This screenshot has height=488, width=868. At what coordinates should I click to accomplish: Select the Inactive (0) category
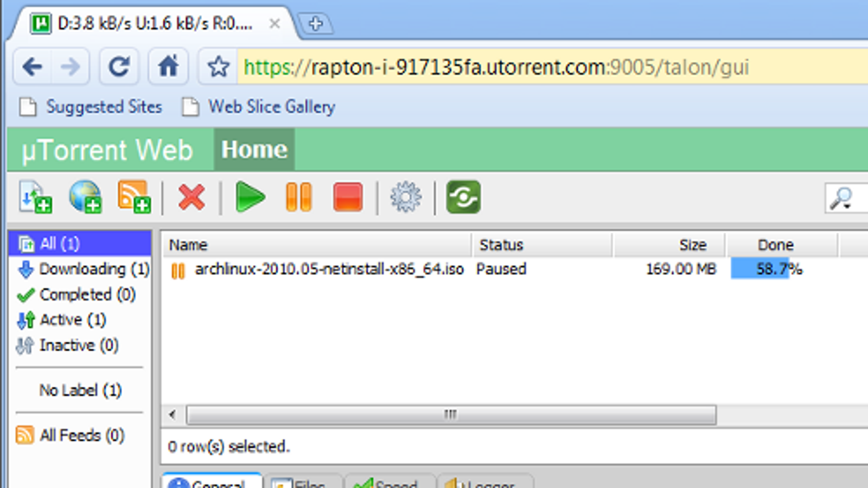click(x=67, y=345)
